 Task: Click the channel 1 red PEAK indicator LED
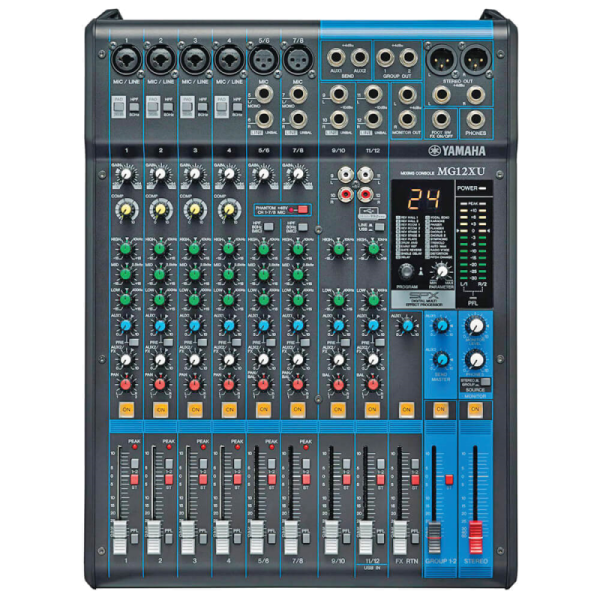click(134, 447)
